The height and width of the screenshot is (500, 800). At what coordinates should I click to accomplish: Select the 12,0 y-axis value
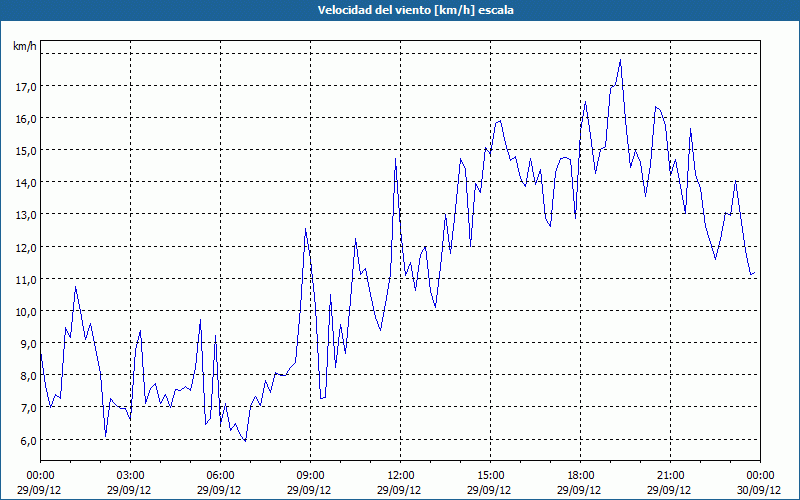26,248
